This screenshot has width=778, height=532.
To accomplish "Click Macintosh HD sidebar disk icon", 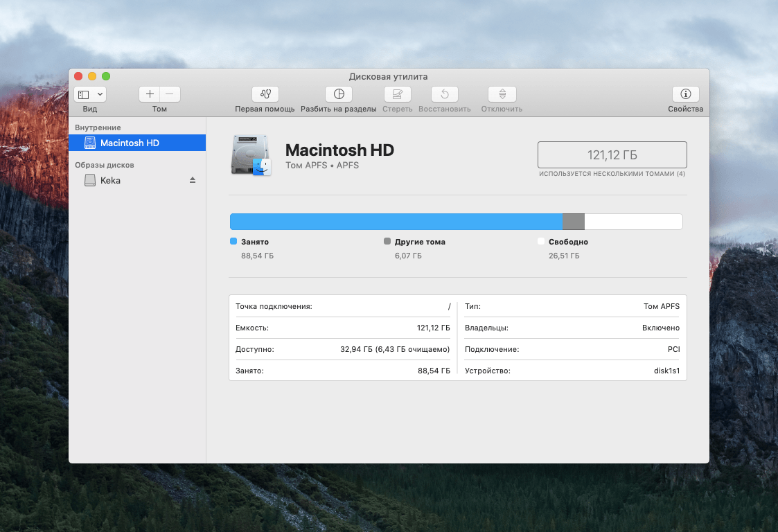I will click(x=90, y=143).
